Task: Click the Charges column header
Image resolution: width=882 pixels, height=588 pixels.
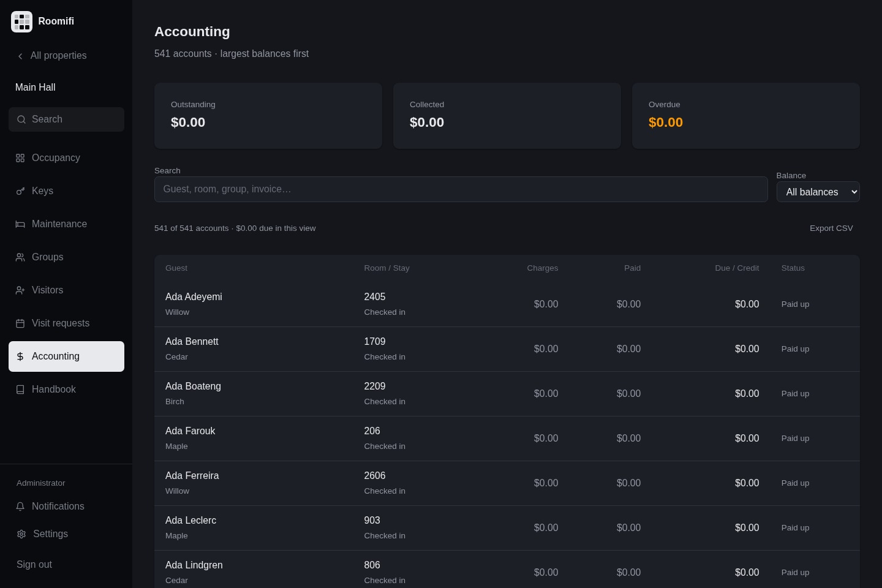Action: pyautogui.click(x=542, y=268)
